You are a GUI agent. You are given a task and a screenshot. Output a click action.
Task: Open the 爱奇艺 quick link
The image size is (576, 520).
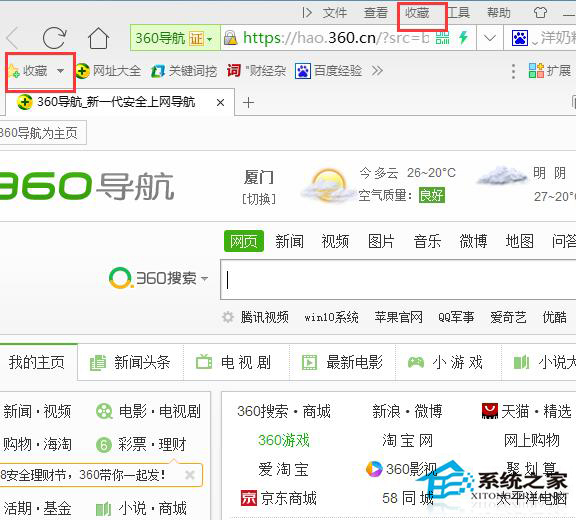point(508,317)
